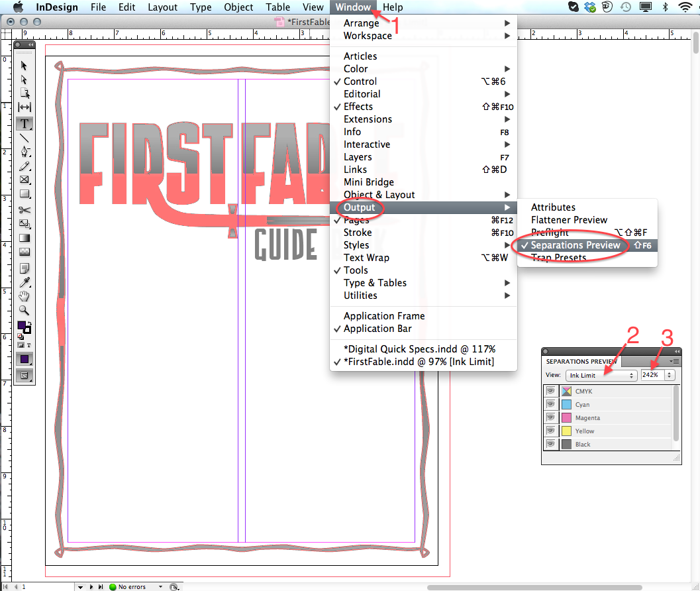
Task: Activate the Hand tool
Action: 25,296
